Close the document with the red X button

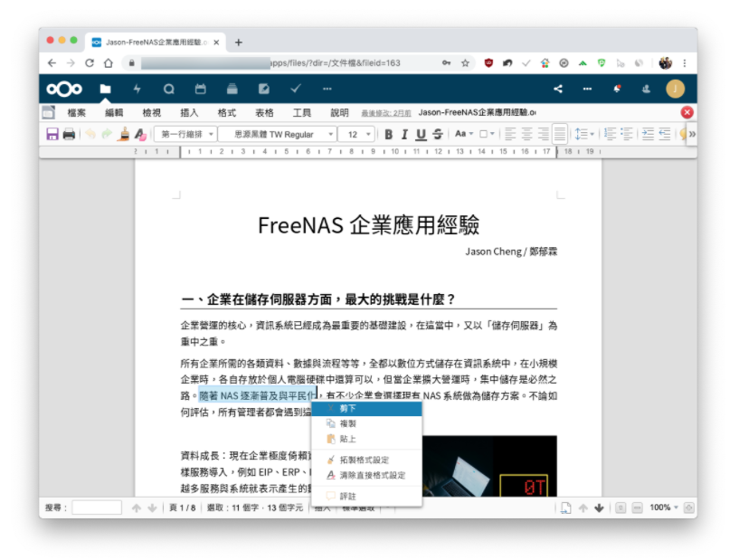point(687,112)
